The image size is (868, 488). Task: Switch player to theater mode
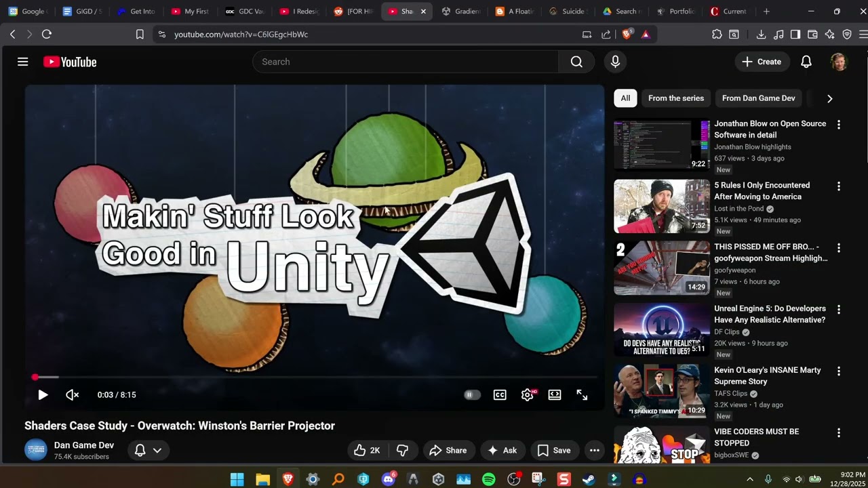tap(555, 394)
